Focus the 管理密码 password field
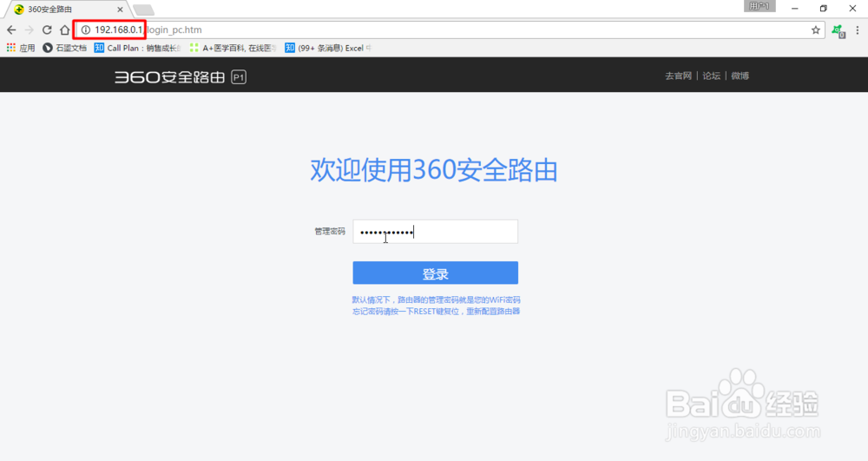Image resolution: width=868 pixels, height=461 pixels. 435,231
